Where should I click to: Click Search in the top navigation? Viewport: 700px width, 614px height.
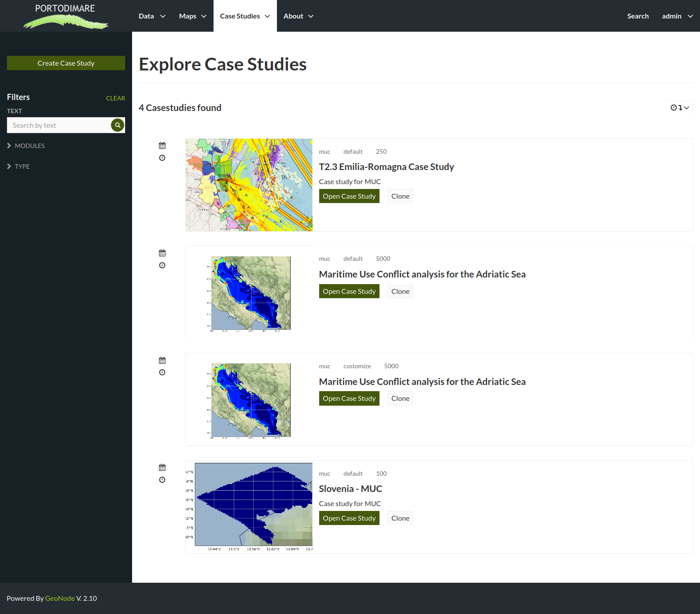point(638,16)
